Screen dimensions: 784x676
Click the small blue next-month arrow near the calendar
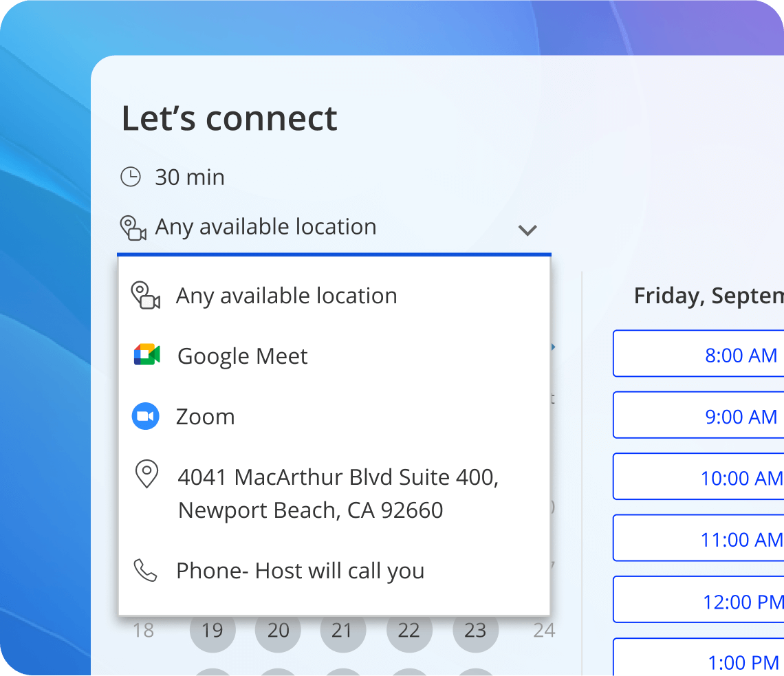(553, 347)
